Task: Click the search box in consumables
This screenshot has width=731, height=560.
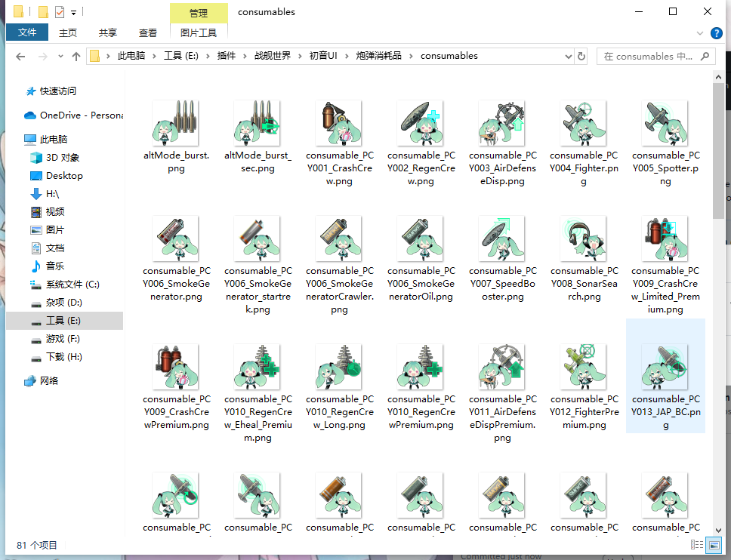Action: click(x=656, y=57)
